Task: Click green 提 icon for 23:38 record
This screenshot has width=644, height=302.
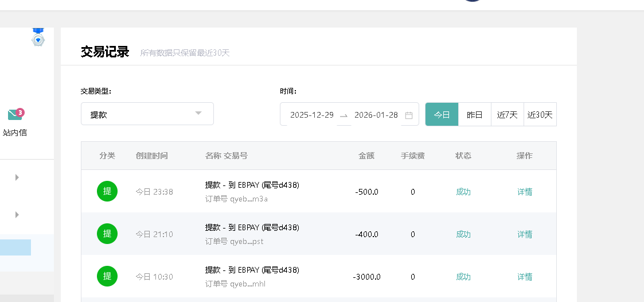Action: click(x=107, y=191)
